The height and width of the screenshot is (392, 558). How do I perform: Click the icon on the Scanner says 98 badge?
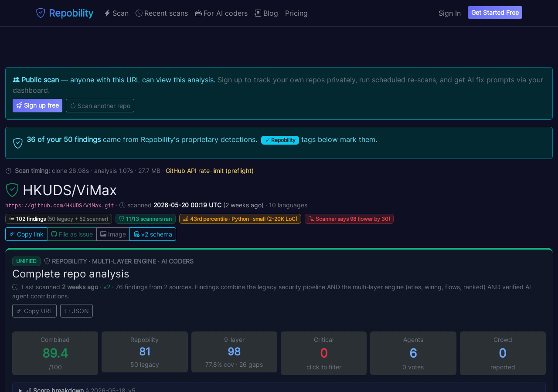point(311,219)
